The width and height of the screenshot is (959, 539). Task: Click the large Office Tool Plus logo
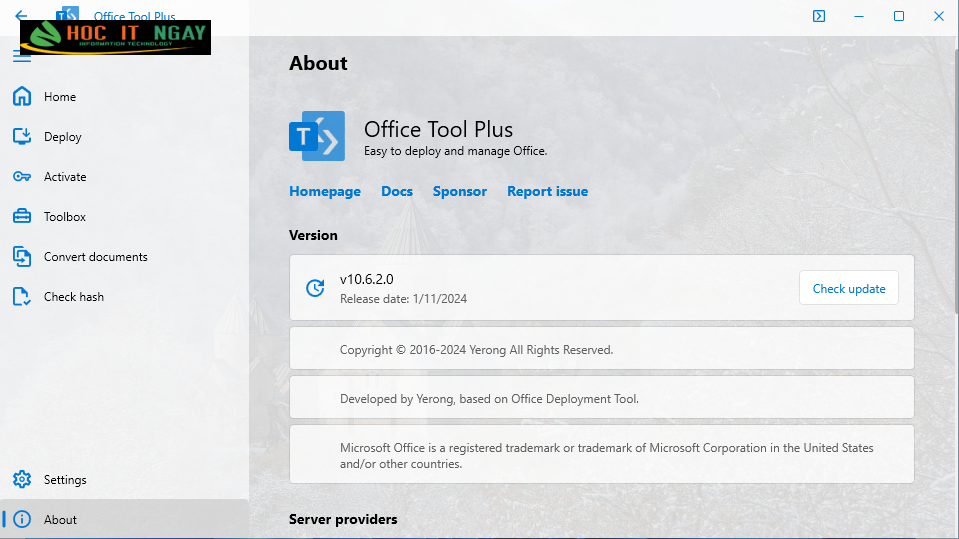click(317, 136)
